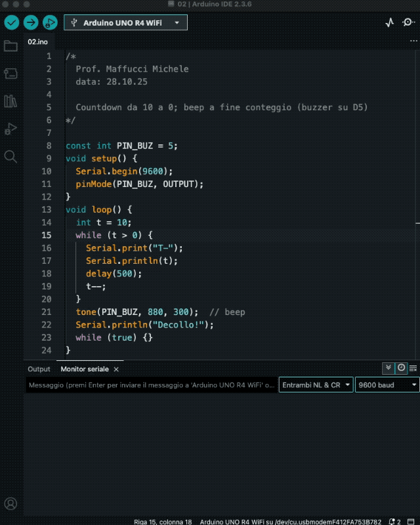This screenshot has height=525, width=420.
Task: Expand the Arduino UNO R4 WiFi board selector
Action: click(x=125, y=22)
